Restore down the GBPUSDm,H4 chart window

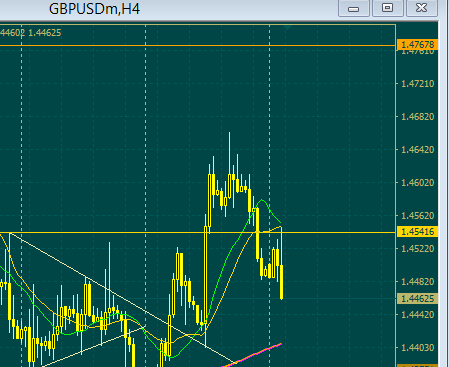pyautogui.click(x=387, y=8)
